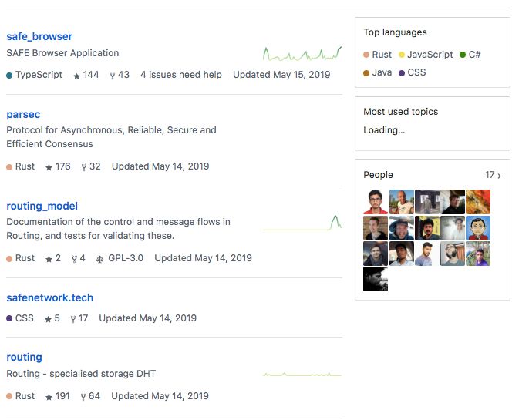Image resolution: width=529 pixels, height=420 pixels.
Task: Click the fork icon on parsec repo
Action: [84, 167]
